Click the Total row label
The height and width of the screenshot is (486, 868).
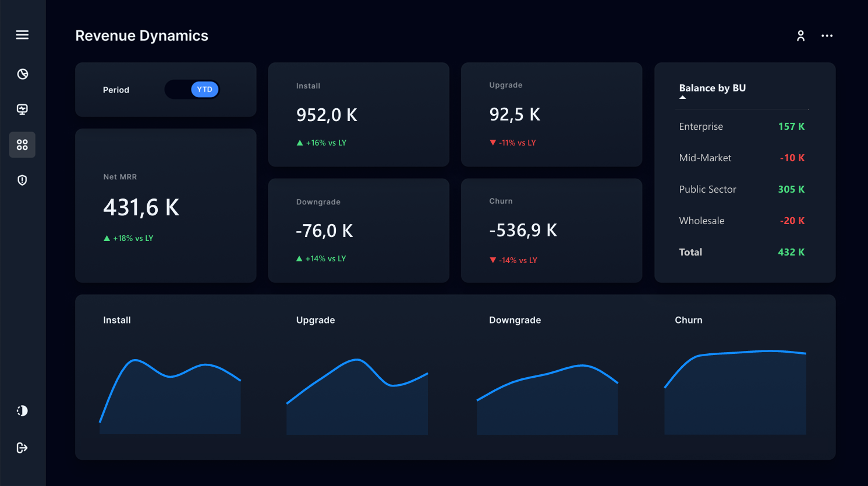click(690, 252)
